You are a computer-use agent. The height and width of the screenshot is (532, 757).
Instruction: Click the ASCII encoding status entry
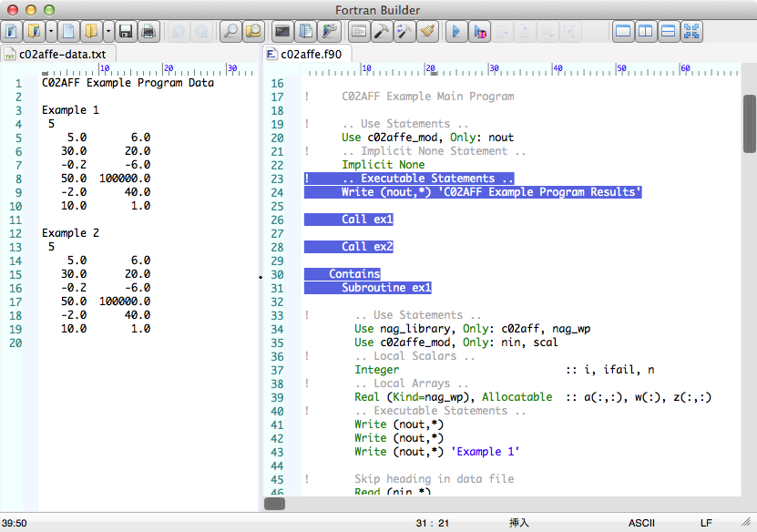pyautogui.click(x=641, y=523)
